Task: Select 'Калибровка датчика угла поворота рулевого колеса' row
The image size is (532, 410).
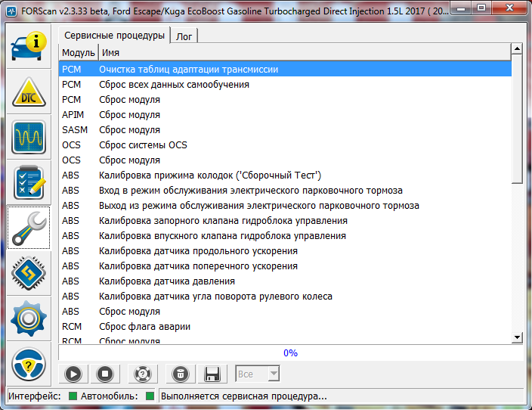Action: coord(285,297)
